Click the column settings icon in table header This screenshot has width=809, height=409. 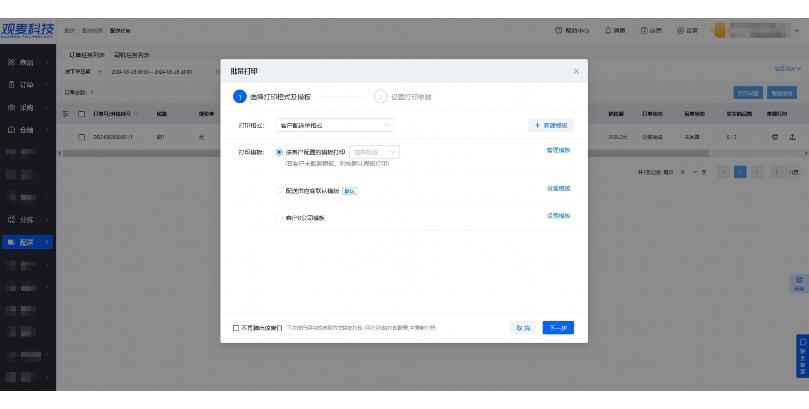(66, 114)
